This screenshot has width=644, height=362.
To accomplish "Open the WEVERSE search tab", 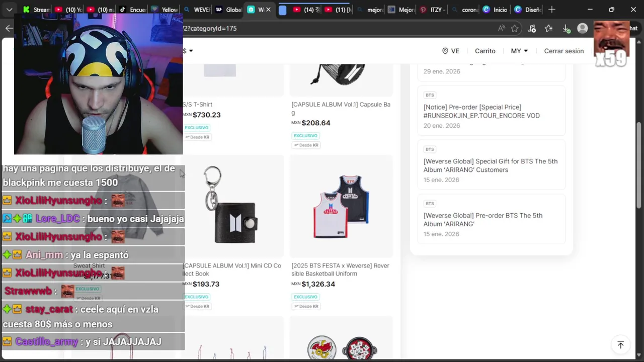I will click(197, 10).
